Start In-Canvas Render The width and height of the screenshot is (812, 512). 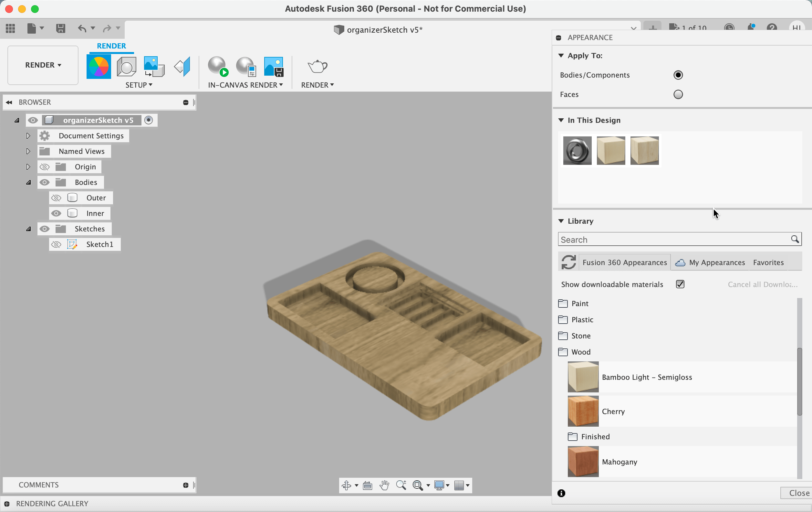tap(217, 67)
